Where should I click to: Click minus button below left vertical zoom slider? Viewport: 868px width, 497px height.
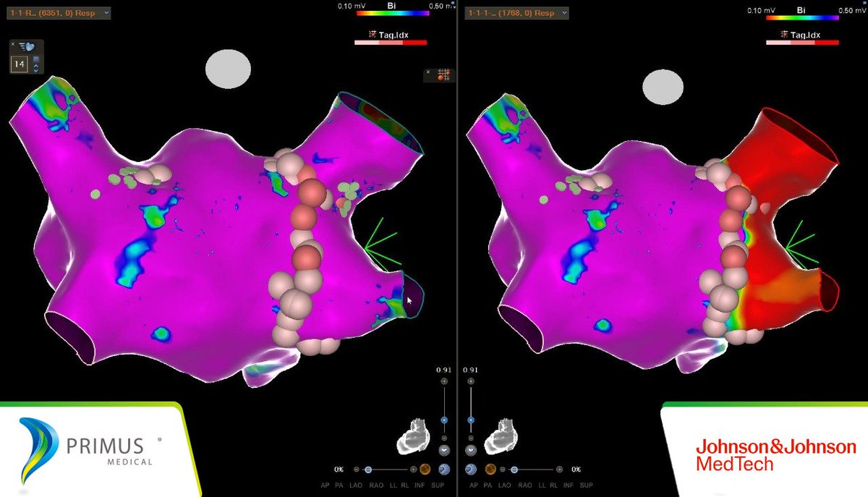444,438
